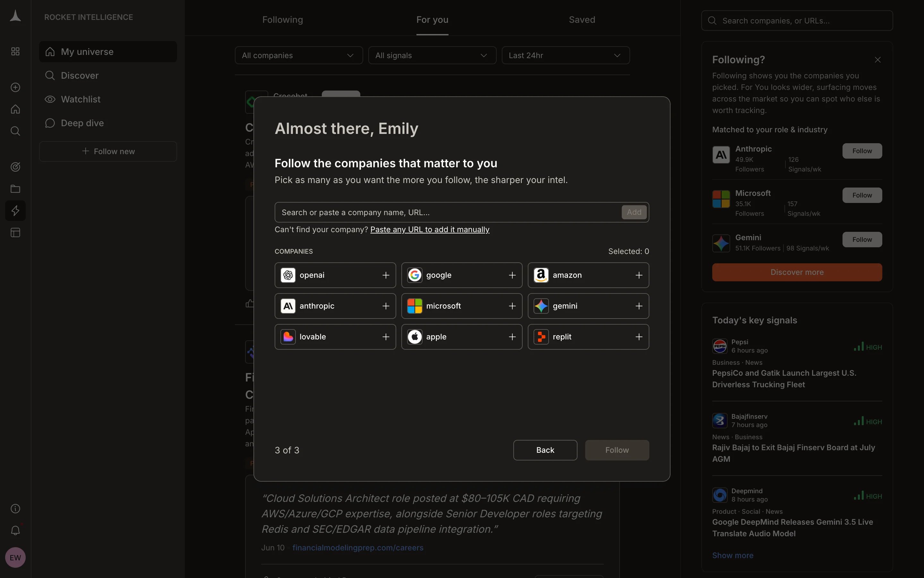Click the info circle icon in left rail
This screenshot has height=578, width=924.
(x=15, y=508)
